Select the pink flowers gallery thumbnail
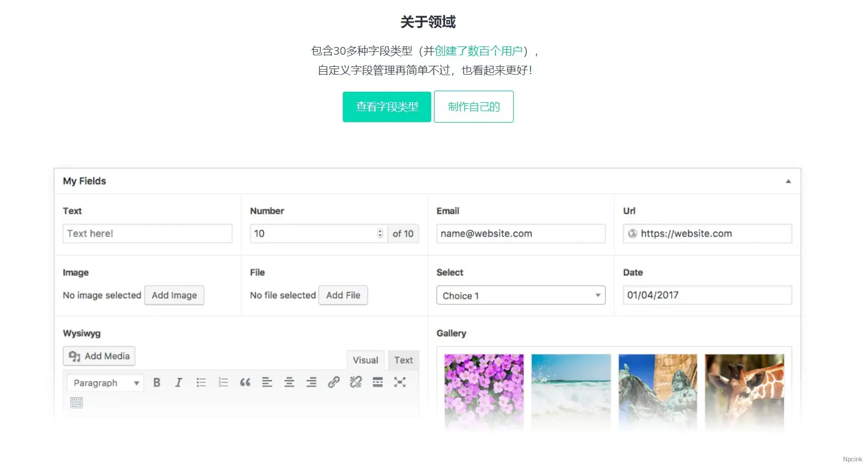Viewport: 868px width, 468px height. click(484, 391)
